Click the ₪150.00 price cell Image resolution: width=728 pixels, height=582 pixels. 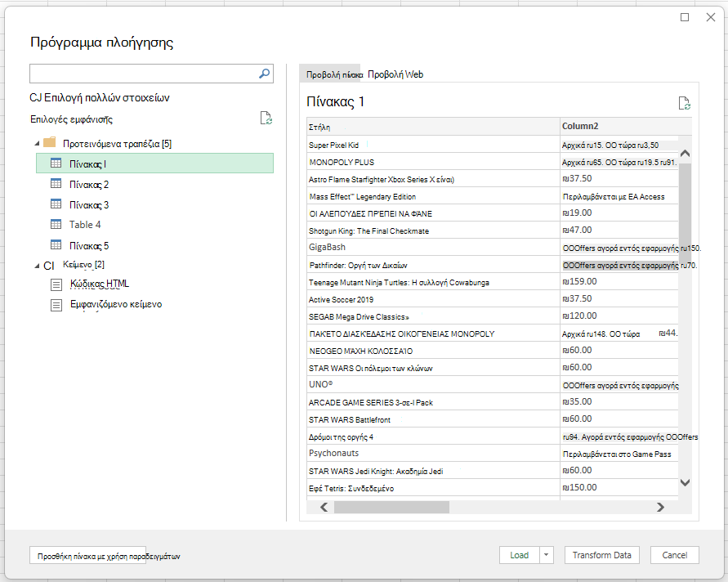click(x=619, y=488)
